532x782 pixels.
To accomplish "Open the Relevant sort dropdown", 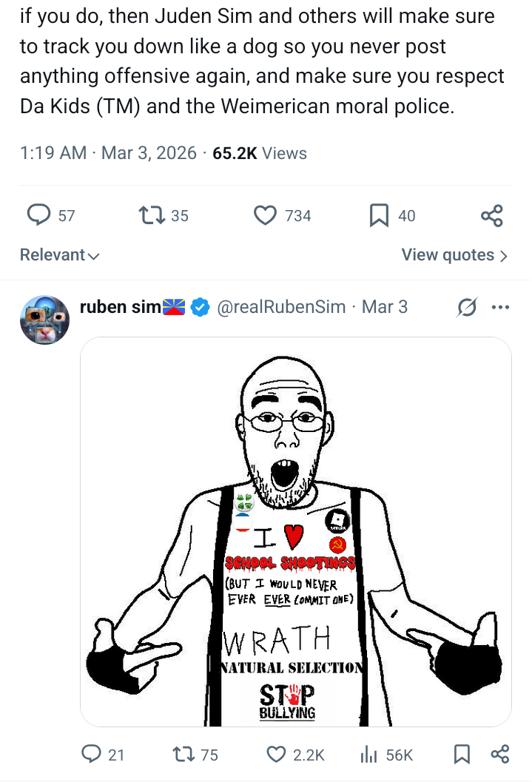I will tap(60, 255).
